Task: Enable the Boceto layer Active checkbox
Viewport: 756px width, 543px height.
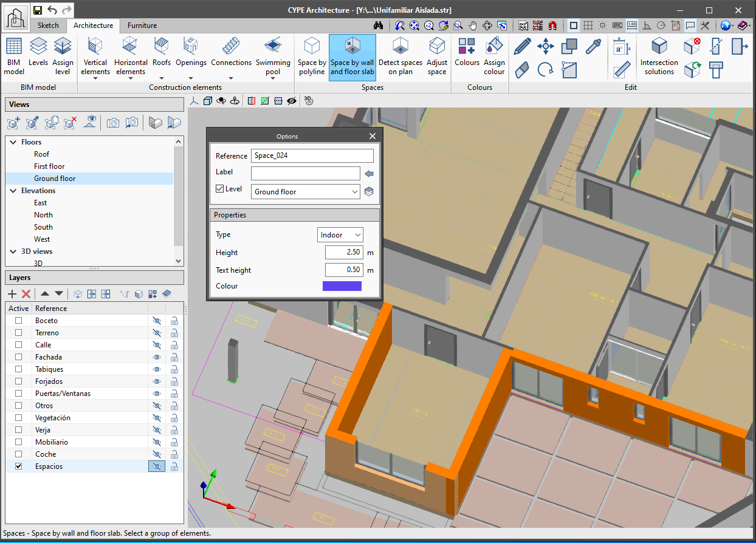Action: click(x=18, y=321)
